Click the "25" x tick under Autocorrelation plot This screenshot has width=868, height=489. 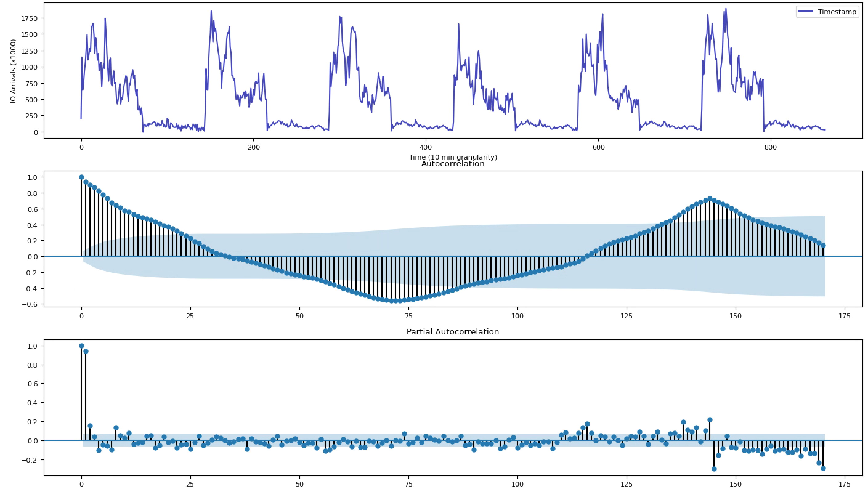tap(190, 316)
